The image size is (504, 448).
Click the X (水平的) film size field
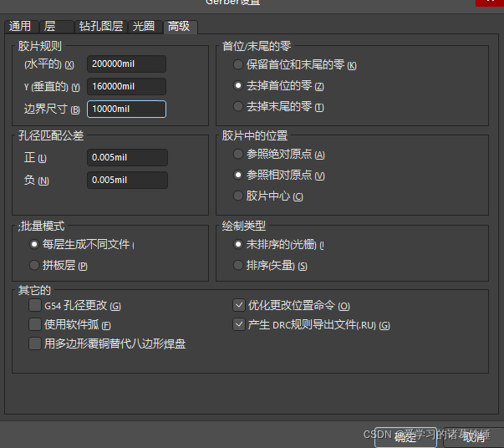coord(126,64)
